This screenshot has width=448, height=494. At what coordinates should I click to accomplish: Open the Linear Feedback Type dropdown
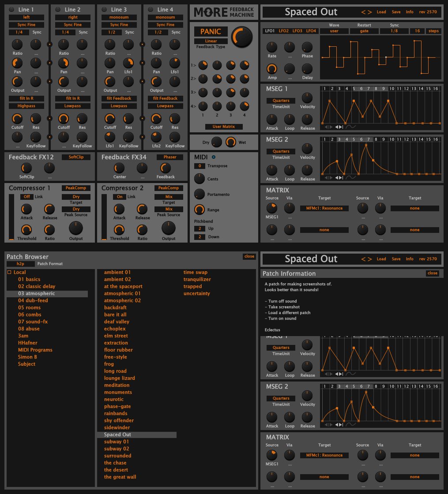pos(211,41)
